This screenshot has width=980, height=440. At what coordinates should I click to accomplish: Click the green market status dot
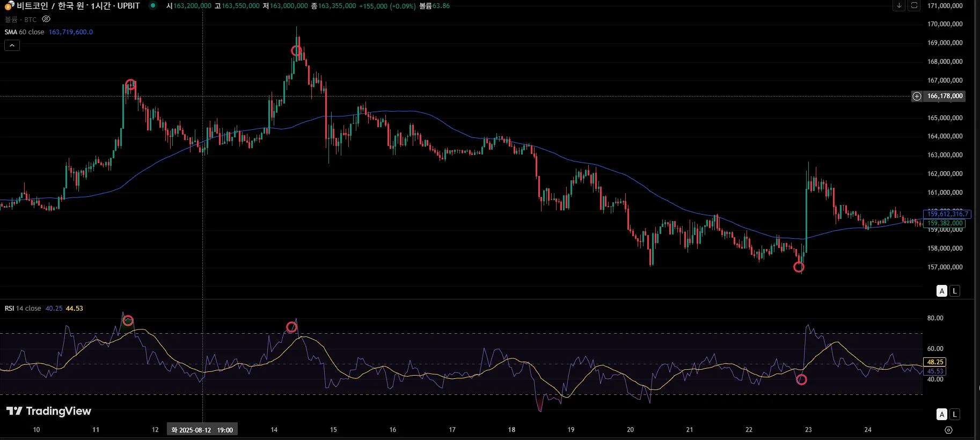coord(153,5)
